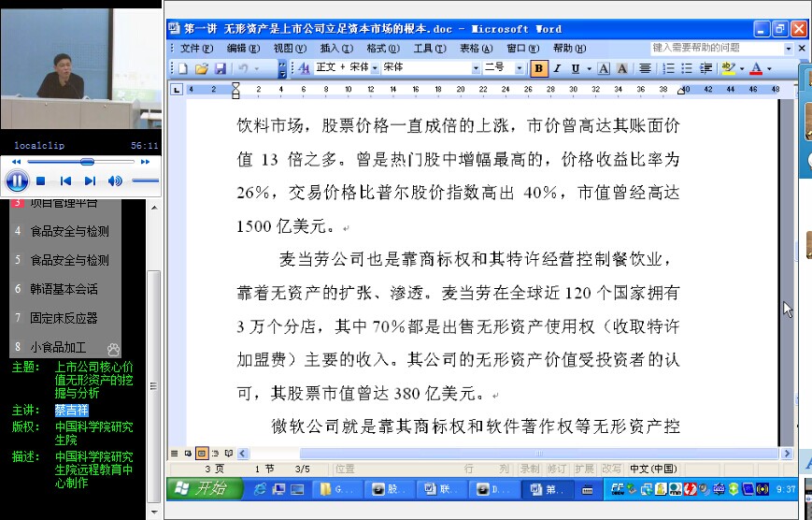Expand the font name dropdown showing 宋体
Screen dimensions: 812x520
(x=476, y=68)
